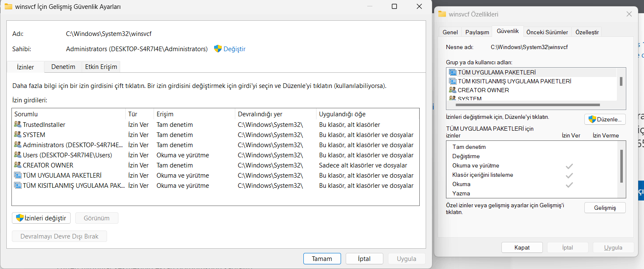644x269 pixels.
Task: Select TÜM KISITLANMIŞ UYGULAMA PAK... entry
Action: 215,186
